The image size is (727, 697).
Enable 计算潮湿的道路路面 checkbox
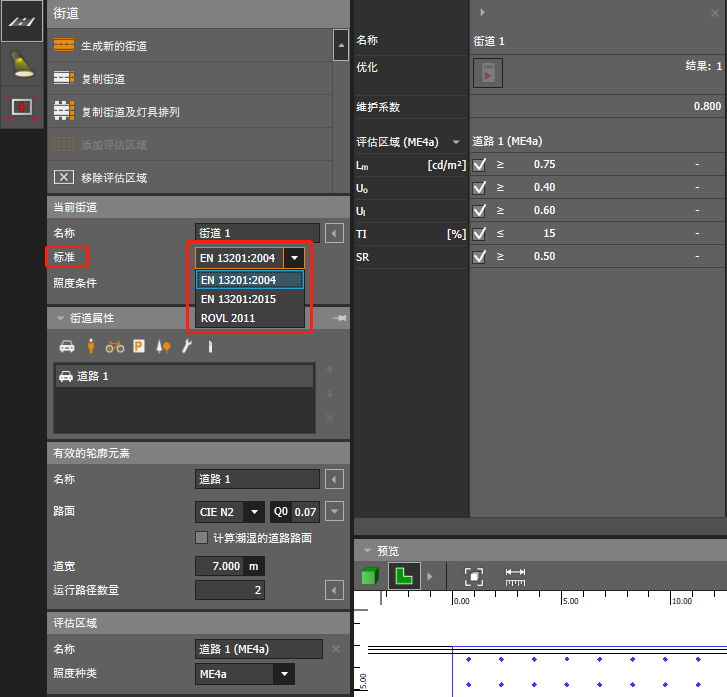201,537
